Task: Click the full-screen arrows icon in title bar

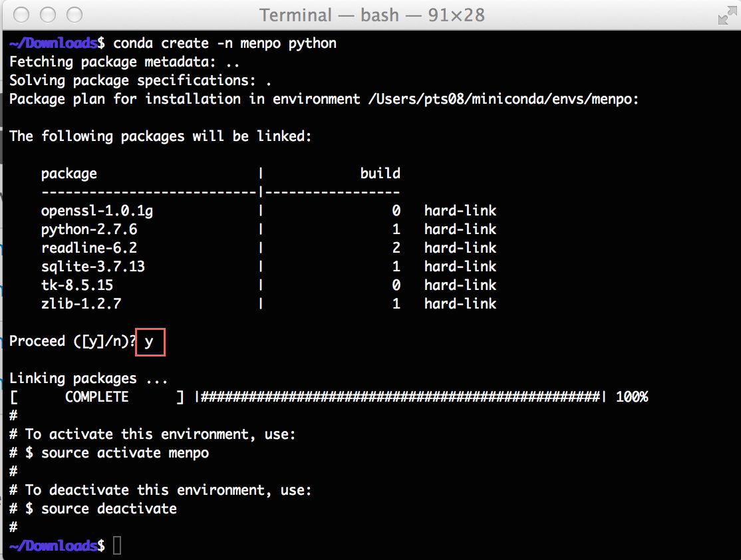Action: click(x=727, y=15)
